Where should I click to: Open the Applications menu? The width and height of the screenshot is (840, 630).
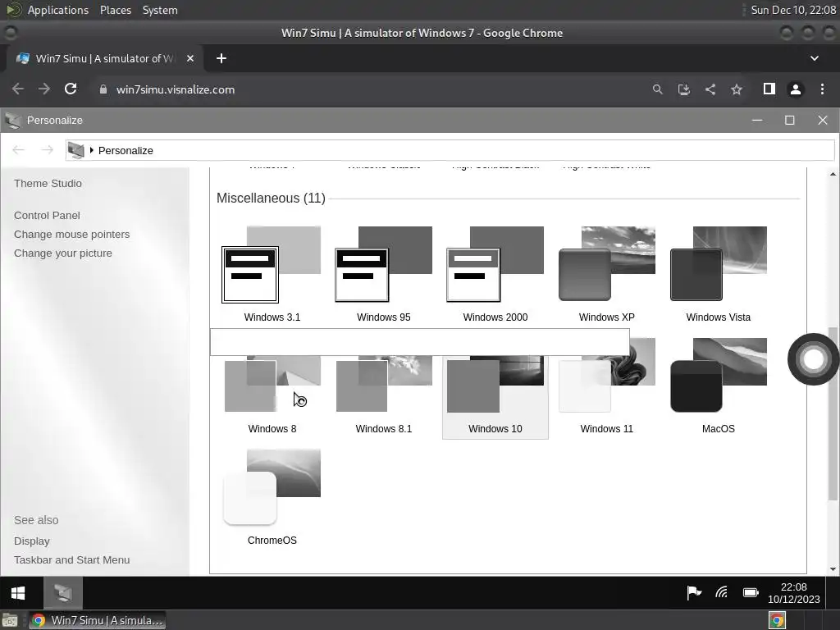coord(58,10)
